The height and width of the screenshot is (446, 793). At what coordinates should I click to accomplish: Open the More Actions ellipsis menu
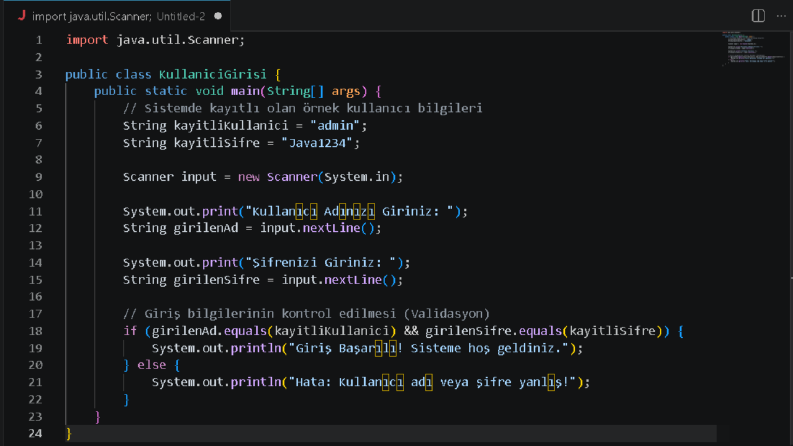(x=781, y=16)
